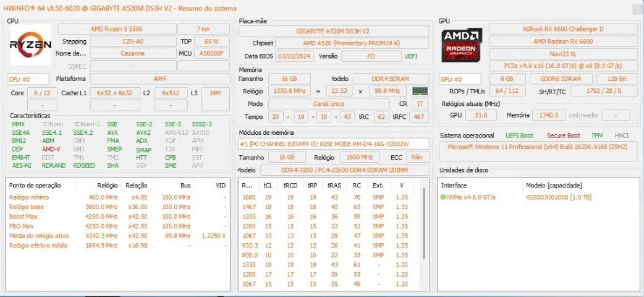Select the PCIe v4.0 x16 link field

point(562,66)
